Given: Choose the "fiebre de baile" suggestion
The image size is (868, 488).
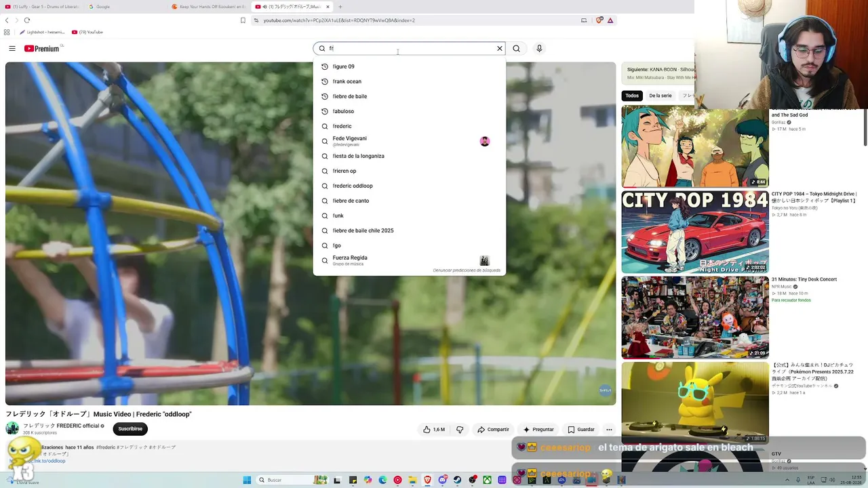Looking at the screenshot, I should pyautogui.click(x=410, y=96).
